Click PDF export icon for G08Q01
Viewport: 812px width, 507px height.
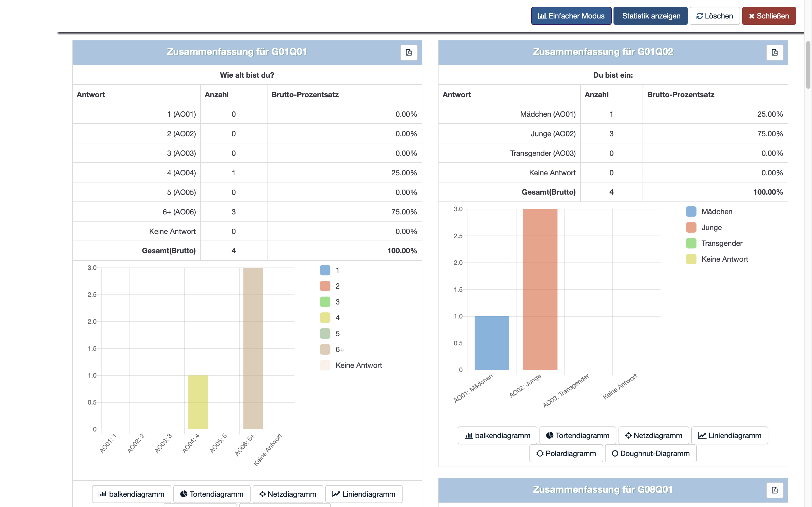click(x=774, y=490)
